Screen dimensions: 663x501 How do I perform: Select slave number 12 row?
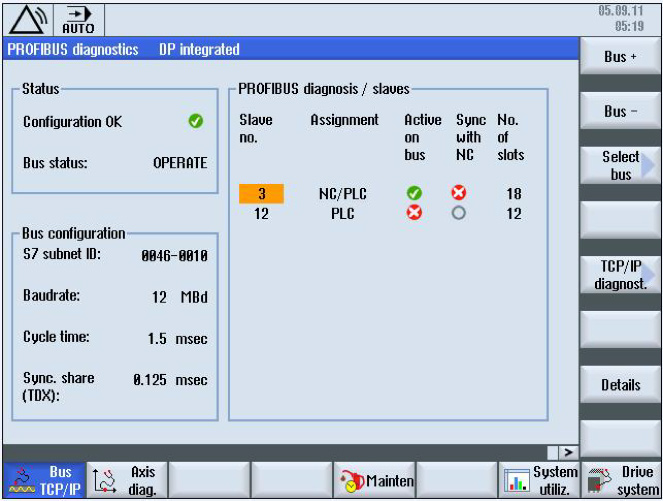tap(381, 214)
